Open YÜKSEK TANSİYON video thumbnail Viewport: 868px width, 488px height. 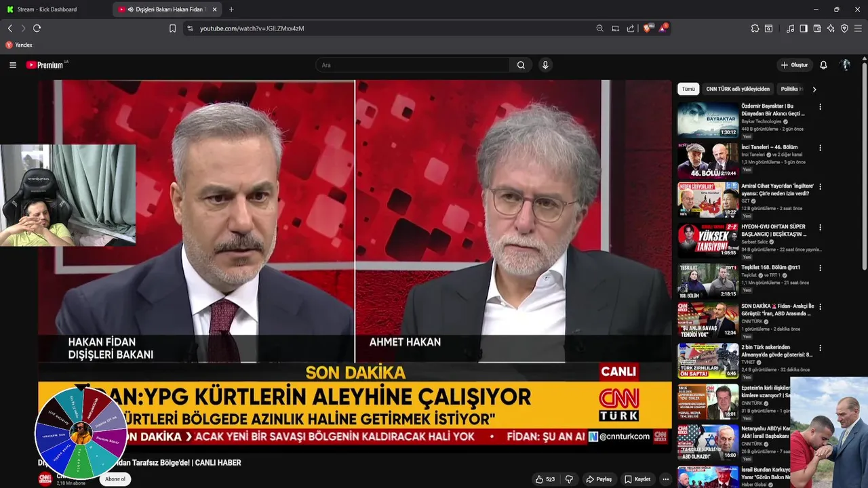pos(708,240)
